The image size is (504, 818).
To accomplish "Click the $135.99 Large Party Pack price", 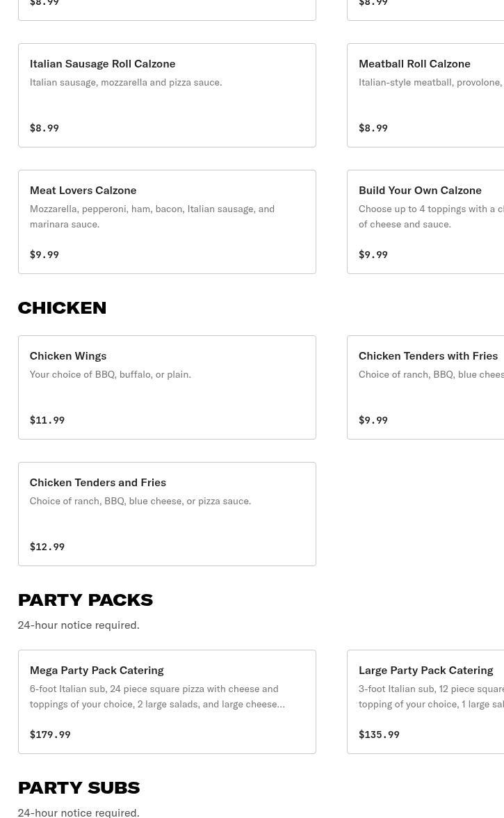I will coord(379,735).
